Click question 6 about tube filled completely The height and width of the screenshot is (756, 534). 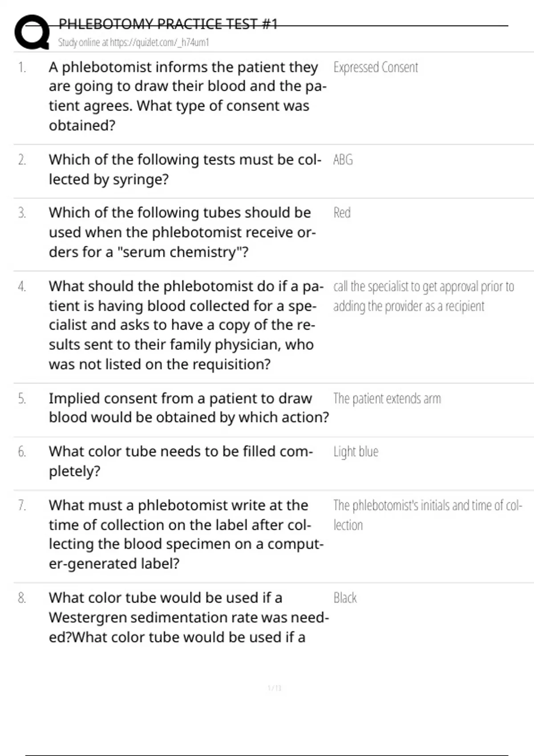click(x=181, y=461)
